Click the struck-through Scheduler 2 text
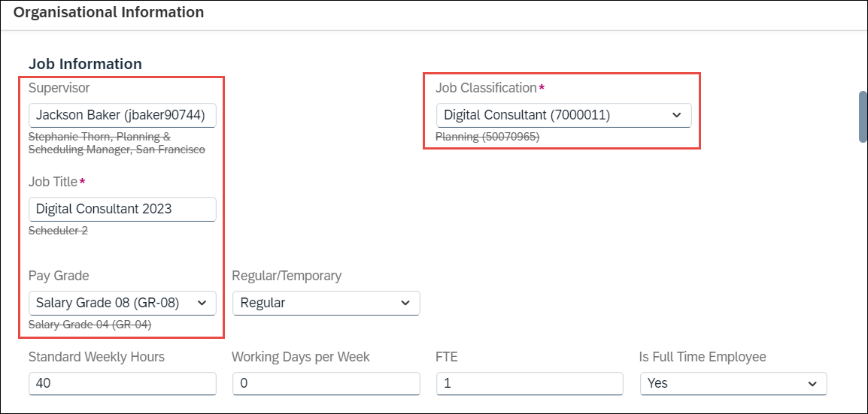This screenshot has height=414, width=868. (58, 231)
